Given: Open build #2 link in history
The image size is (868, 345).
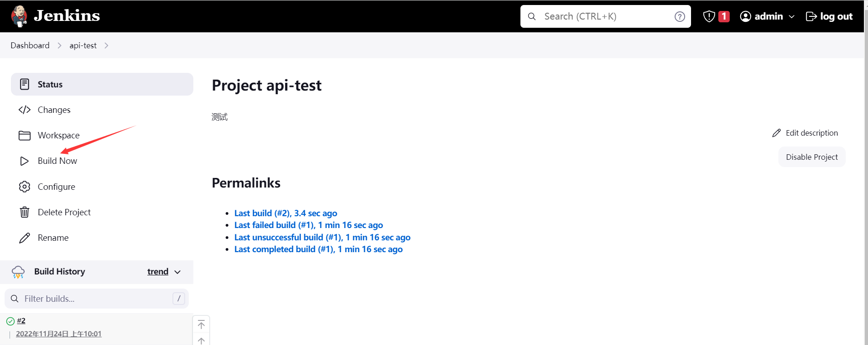Looking at the screenshot, I should 21,321.
